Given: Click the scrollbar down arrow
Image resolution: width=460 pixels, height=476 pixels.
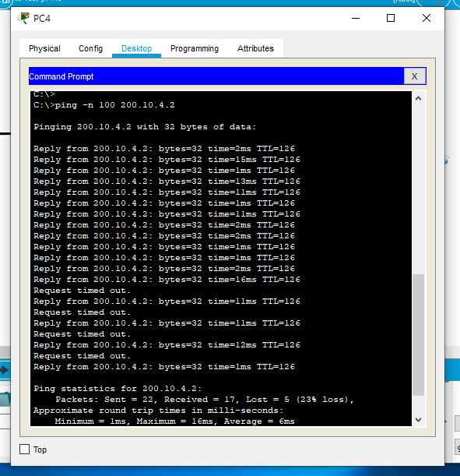Looking at the screenshot, I should (x=419, y=420).
